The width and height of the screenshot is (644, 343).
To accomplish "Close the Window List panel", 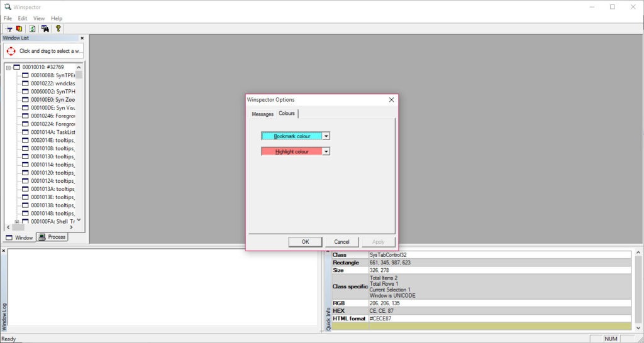I will 82,38.
